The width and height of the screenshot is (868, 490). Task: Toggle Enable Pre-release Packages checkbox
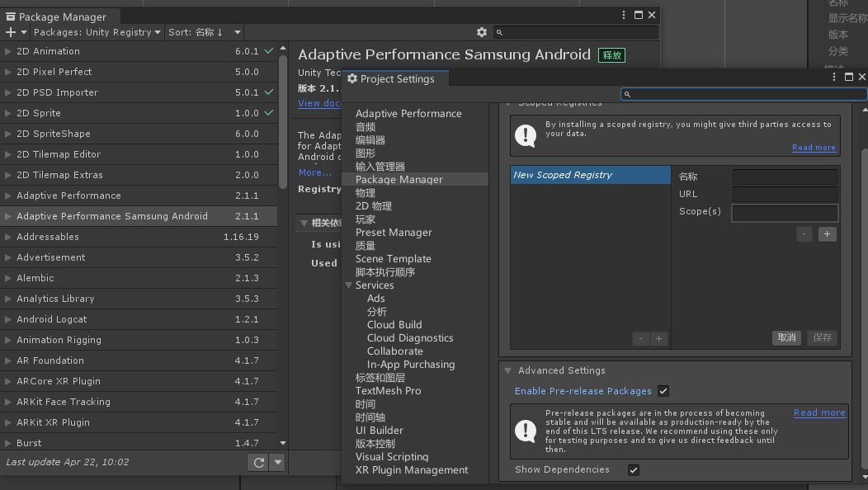click(x=663, y=392)
